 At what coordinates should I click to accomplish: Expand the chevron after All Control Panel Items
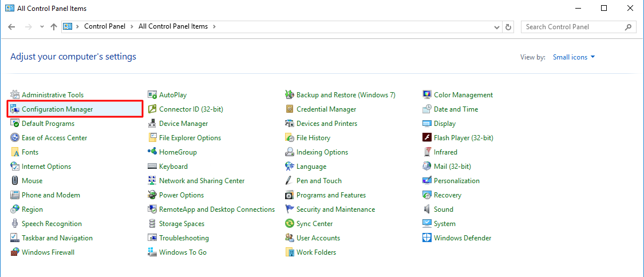(x=214, y=26)
